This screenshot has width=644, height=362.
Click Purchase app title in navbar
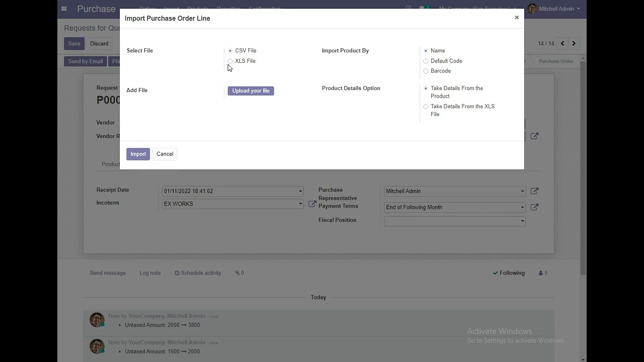click(96, 9)
